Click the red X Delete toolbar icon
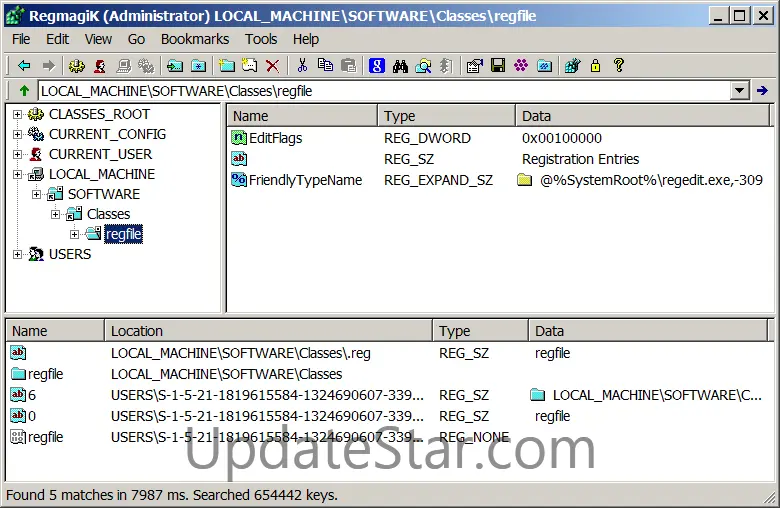The width and height of the screenshot is (780, 508). pyautogui.click(x=273, y=65)
